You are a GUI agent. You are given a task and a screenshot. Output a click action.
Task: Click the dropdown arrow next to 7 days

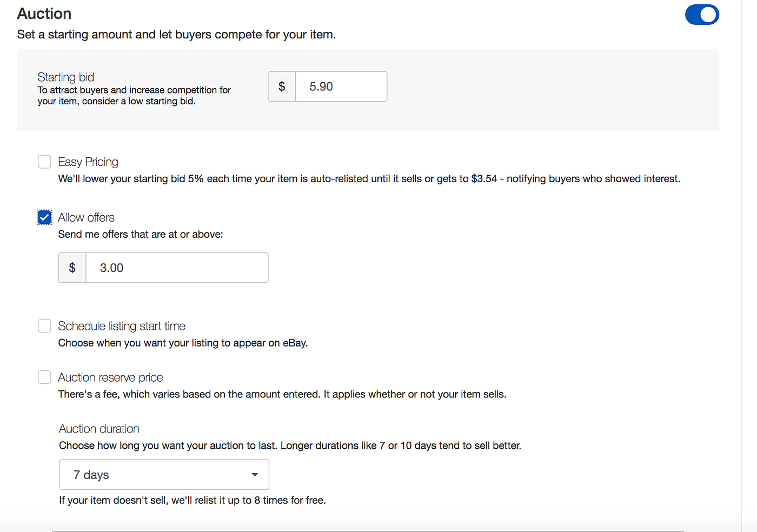click(254, 474)
